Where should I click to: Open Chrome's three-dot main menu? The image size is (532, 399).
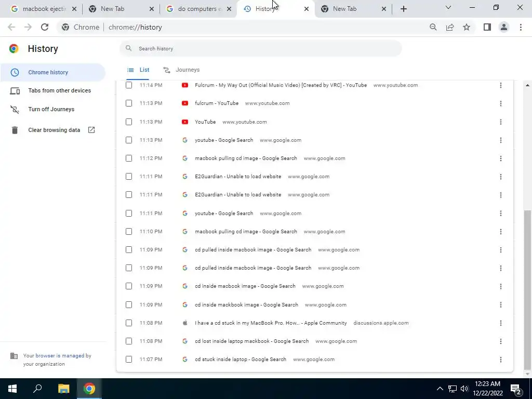(521, 27)
